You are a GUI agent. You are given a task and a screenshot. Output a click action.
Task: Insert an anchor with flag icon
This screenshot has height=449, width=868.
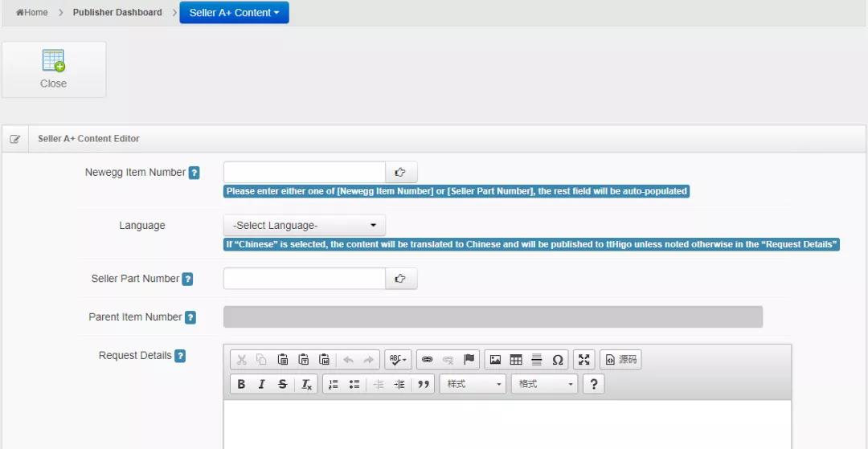pyautogui.click(x=469, y=360)
